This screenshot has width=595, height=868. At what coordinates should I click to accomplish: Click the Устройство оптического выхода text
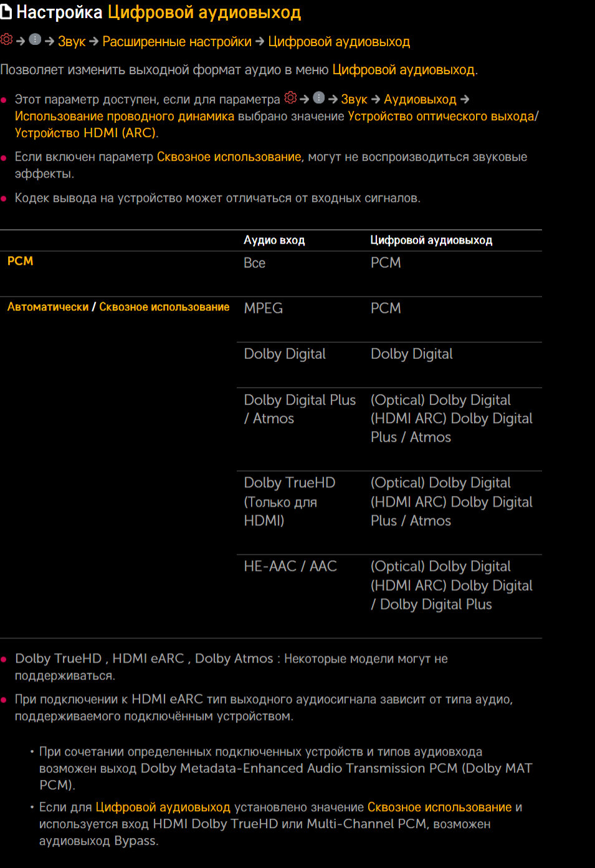pyautogui.click(x=441, y=117)
